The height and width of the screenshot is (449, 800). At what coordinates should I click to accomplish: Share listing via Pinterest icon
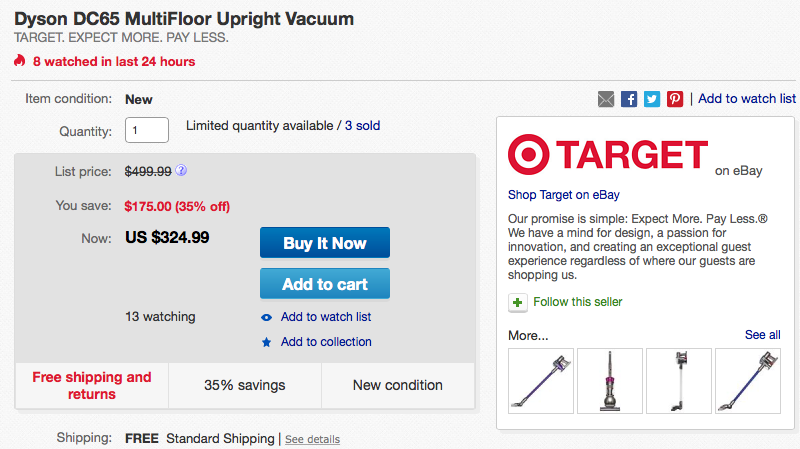click(x=675, y=99)
